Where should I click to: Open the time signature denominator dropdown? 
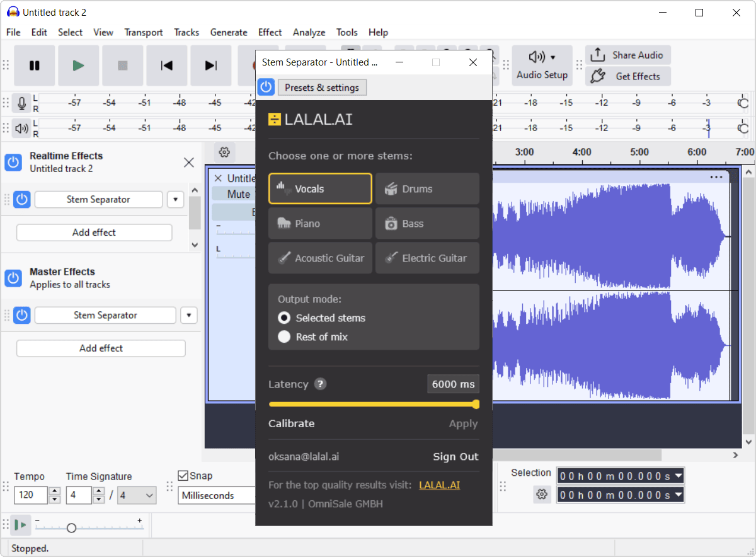tap(137, 496)
